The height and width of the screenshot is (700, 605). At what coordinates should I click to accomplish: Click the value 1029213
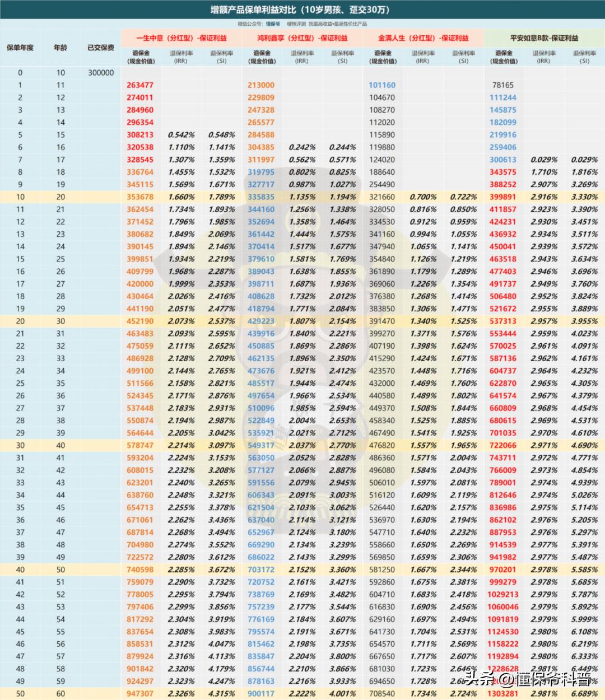click(503, 594)
